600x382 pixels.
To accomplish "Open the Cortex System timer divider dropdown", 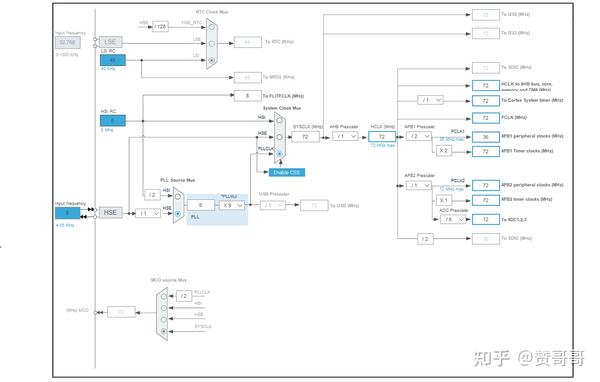I will tap(430, 100).
